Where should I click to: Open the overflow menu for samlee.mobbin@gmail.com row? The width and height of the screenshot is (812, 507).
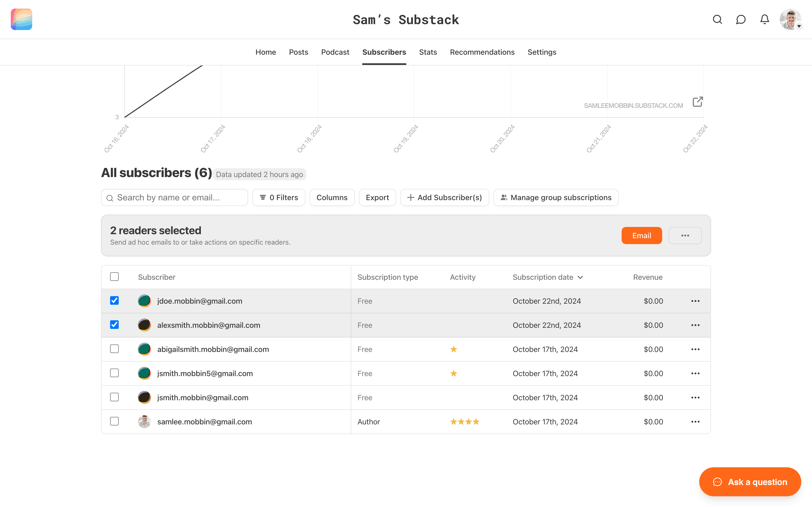point(695,421)
